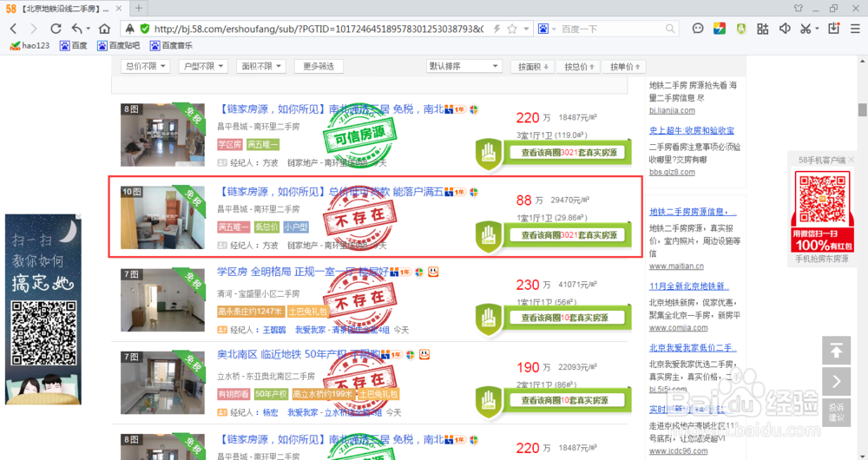Click the 50年产权 tag in the 190万 listing
This screenshot has height=460, width=868.
click(271, 394)
